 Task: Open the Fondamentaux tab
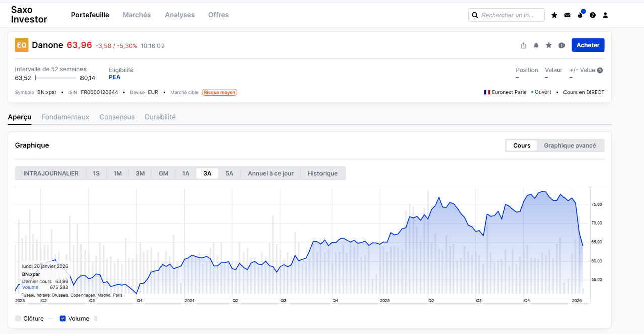[x=65, y=117]
